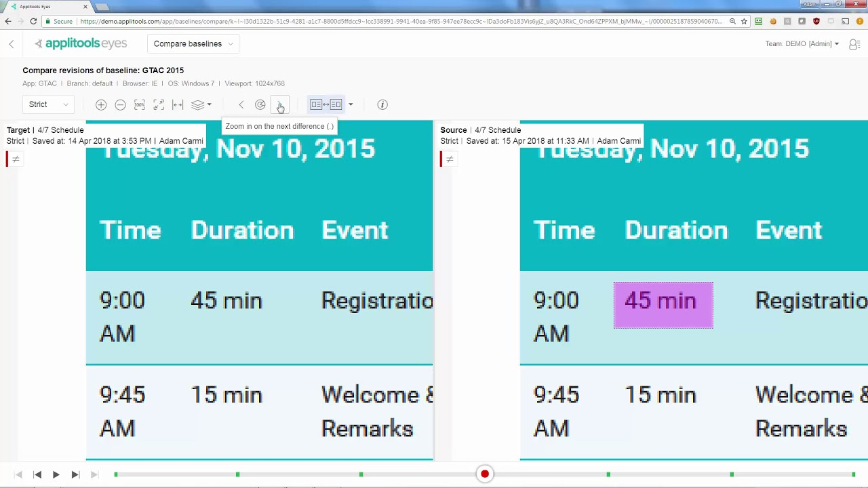This screenshot has width=868, height=488.
Task: Toggle the Target pane not-equal diff marker
Action: (x=16, y=159)
